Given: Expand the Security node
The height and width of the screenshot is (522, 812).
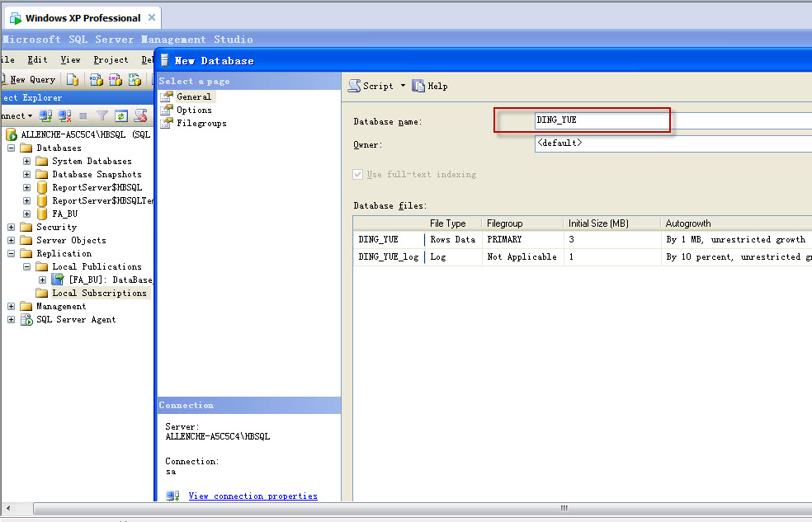Looking at the screenshot, I should point(11,227).
